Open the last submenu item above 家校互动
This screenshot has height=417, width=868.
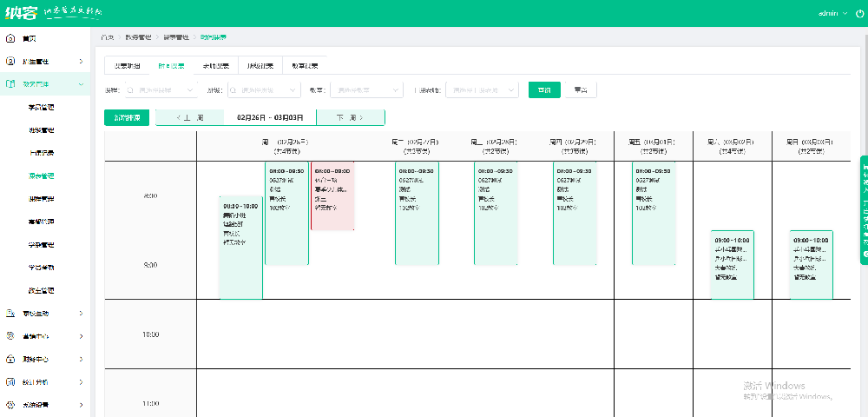pos(42,290)
